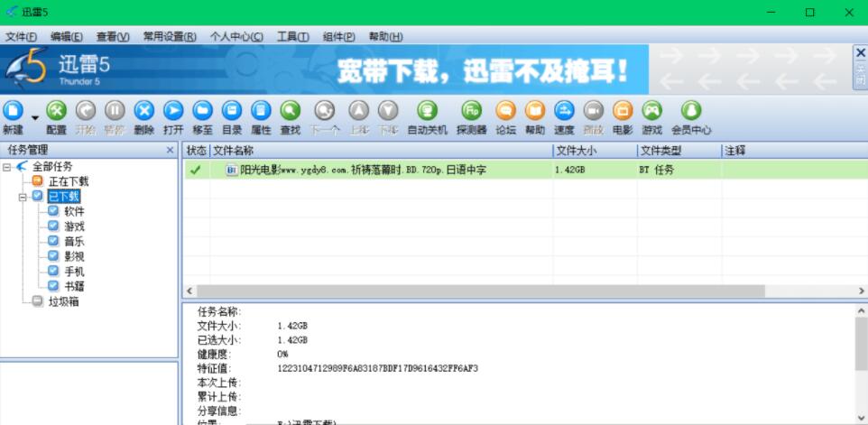Screen dimensions: 868x425
Task: Sort by the 注释 column header
Action: coord(795,151)
